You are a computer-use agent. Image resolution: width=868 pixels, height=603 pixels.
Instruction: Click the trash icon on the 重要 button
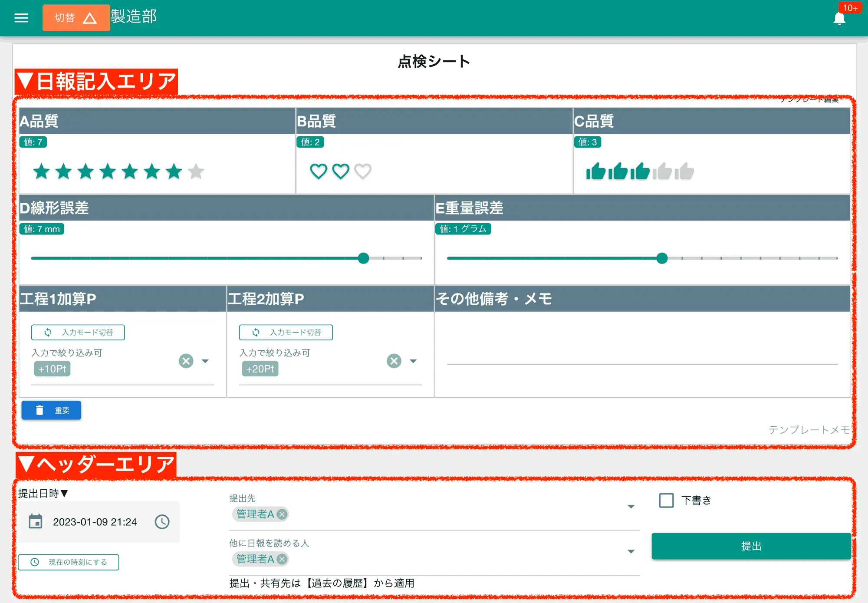pyautogui.click(x=40, y=409)
